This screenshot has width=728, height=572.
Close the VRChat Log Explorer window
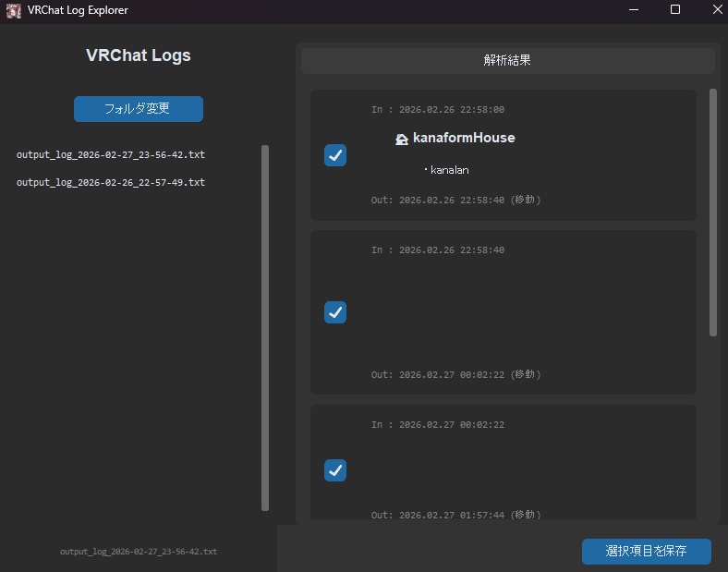(x=717, y=10)
